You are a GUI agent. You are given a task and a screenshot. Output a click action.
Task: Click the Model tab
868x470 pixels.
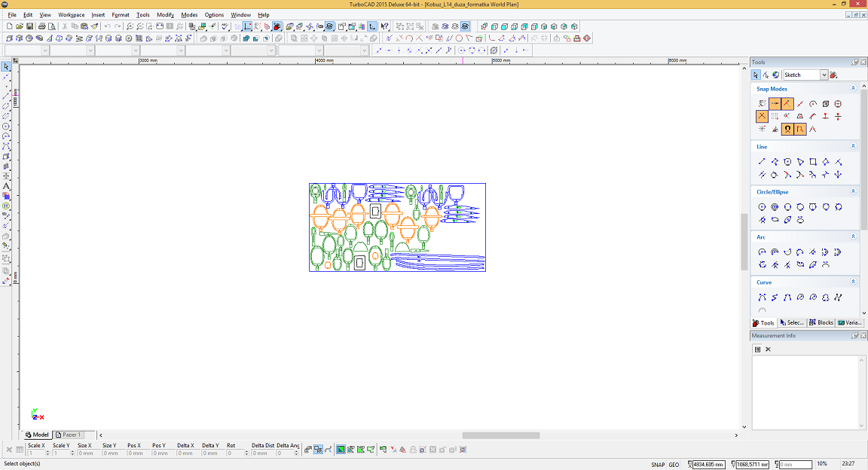(37, 435)
